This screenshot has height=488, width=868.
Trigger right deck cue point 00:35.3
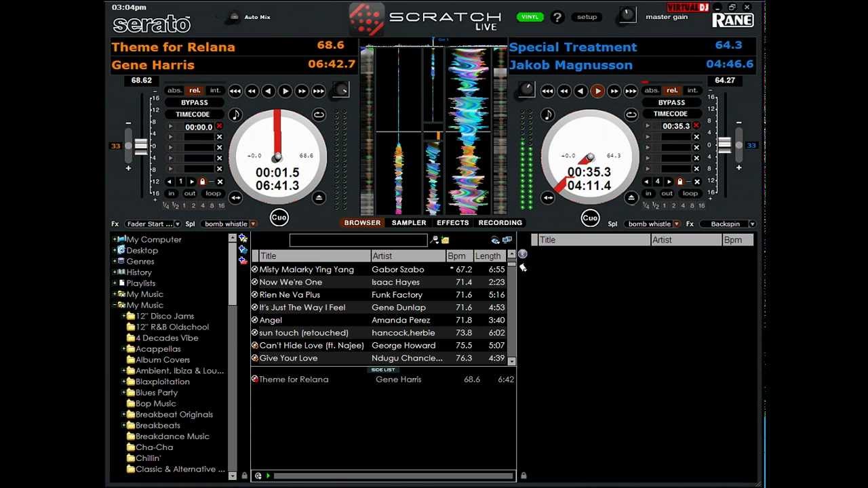tap(648, 126)
